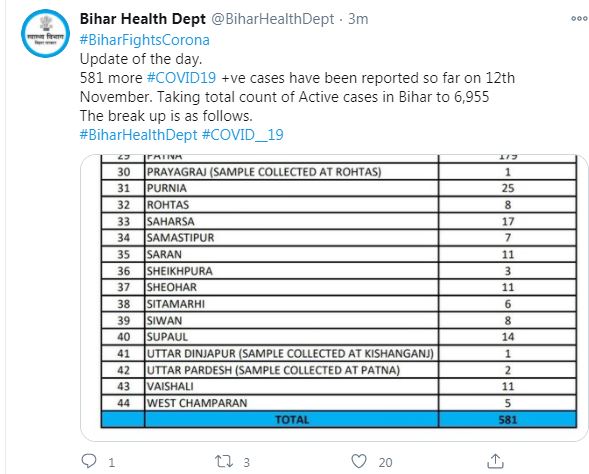Click the Bihar Health Dept display name

(x=143, y=19)
